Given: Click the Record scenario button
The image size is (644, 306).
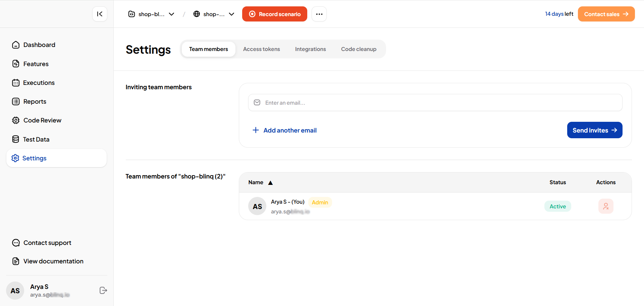Looking at the screenshot, I should [274, 14].
